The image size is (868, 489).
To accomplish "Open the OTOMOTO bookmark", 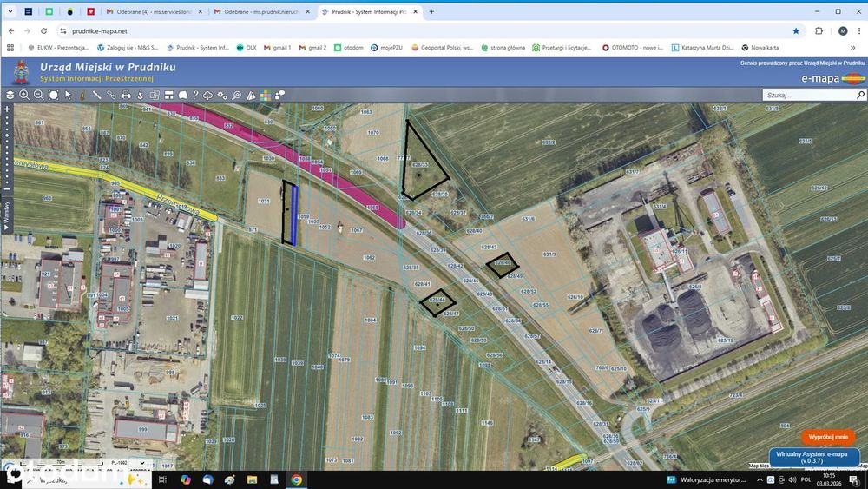I will [633, 48].
